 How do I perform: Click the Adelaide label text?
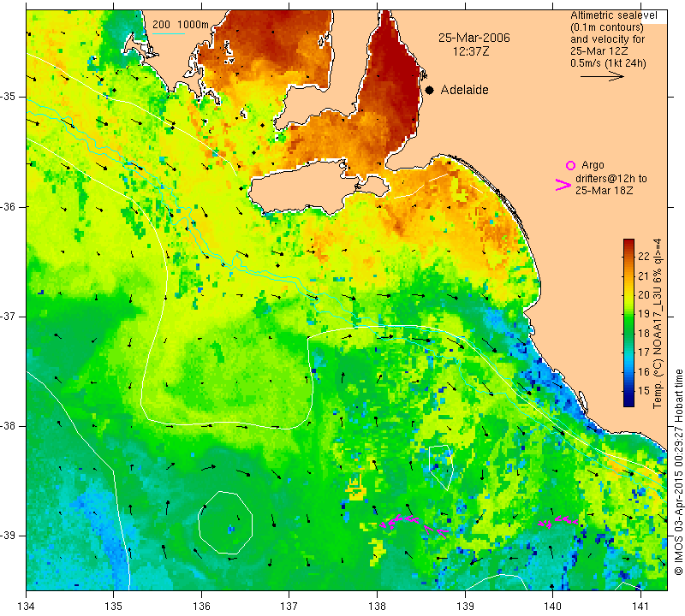[x=464, y=90]
